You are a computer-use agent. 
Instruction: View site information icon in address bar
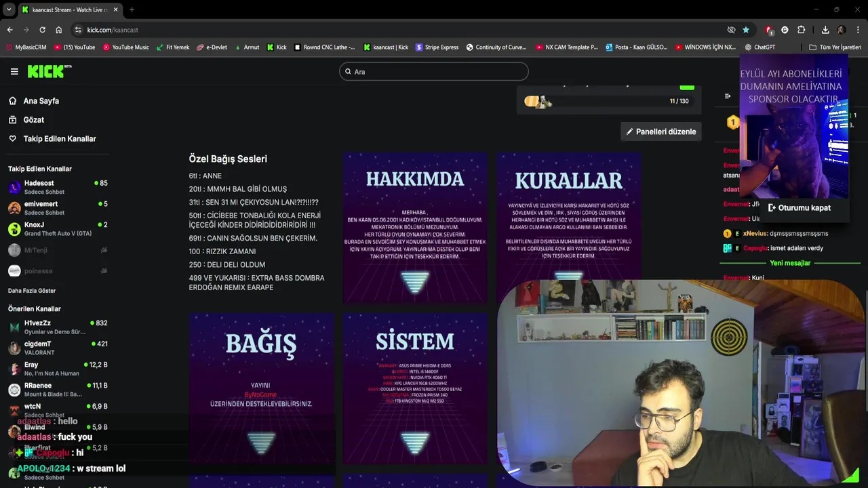point(78,30)
